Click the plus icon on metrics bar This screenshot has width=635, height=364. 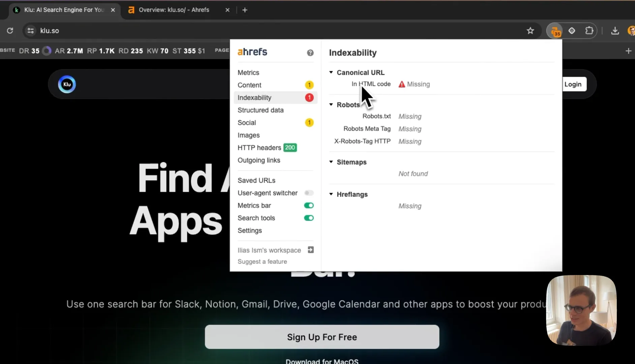coord(628,51)
